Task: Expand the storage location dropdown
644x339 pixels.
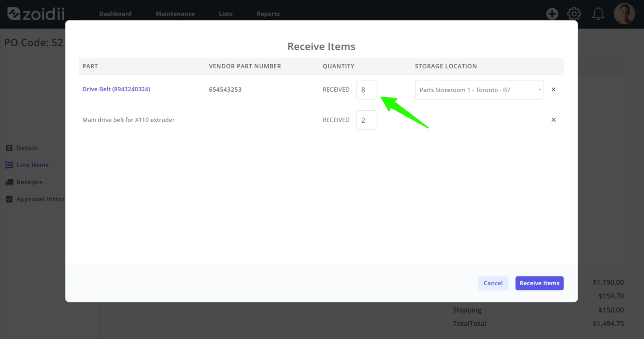Action: pos(479,90)
